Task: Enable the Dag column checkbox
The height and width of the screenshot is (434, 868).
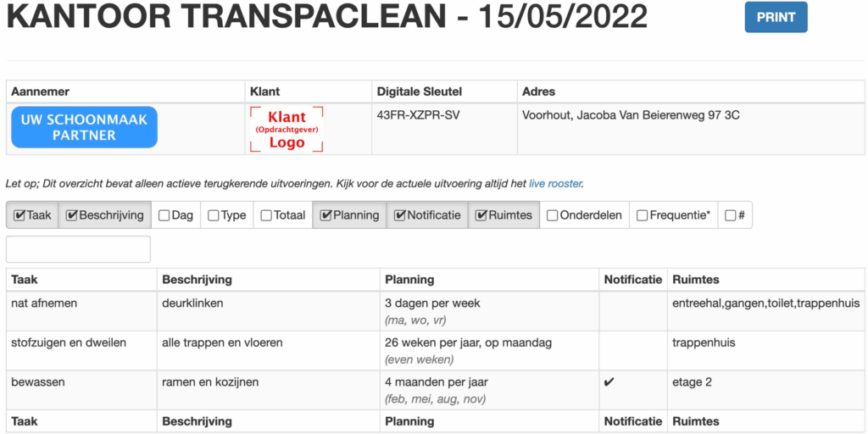Action: tap(164, 215)
